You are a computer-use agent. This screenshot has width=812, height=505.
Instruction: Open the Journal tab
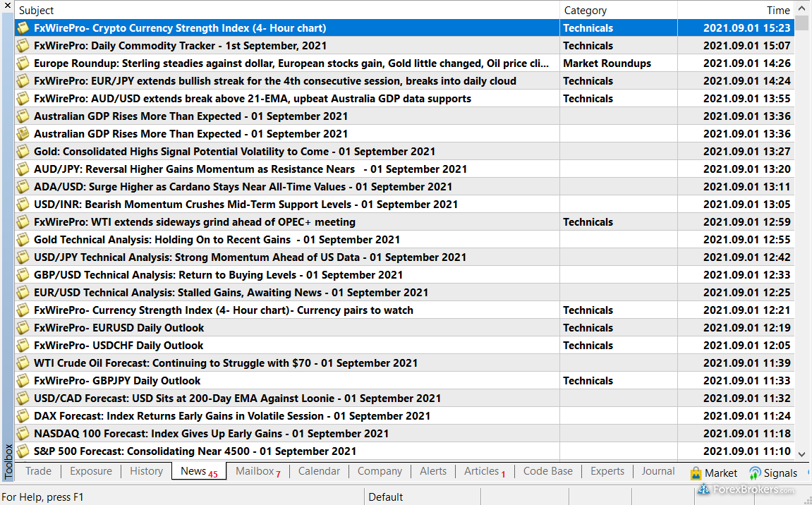pyautogui.click(x=658, y=471)
